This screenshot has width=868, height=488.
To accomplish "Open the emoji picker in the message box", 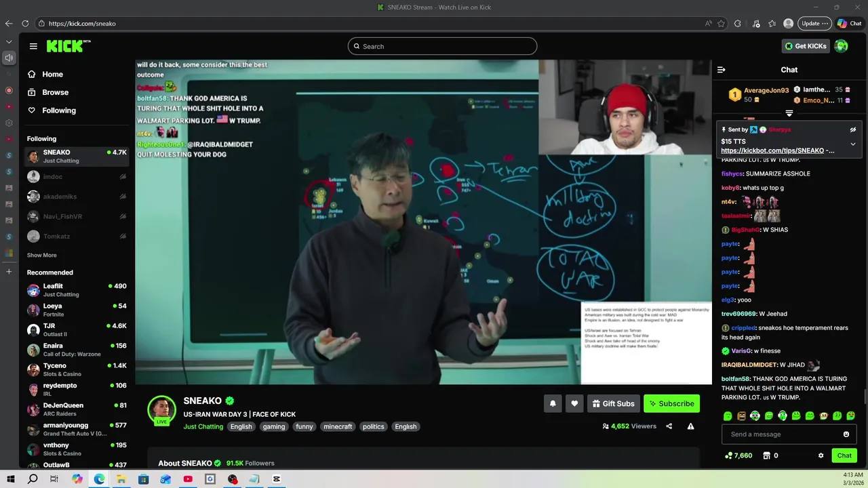I will click(x=846, y=434).
